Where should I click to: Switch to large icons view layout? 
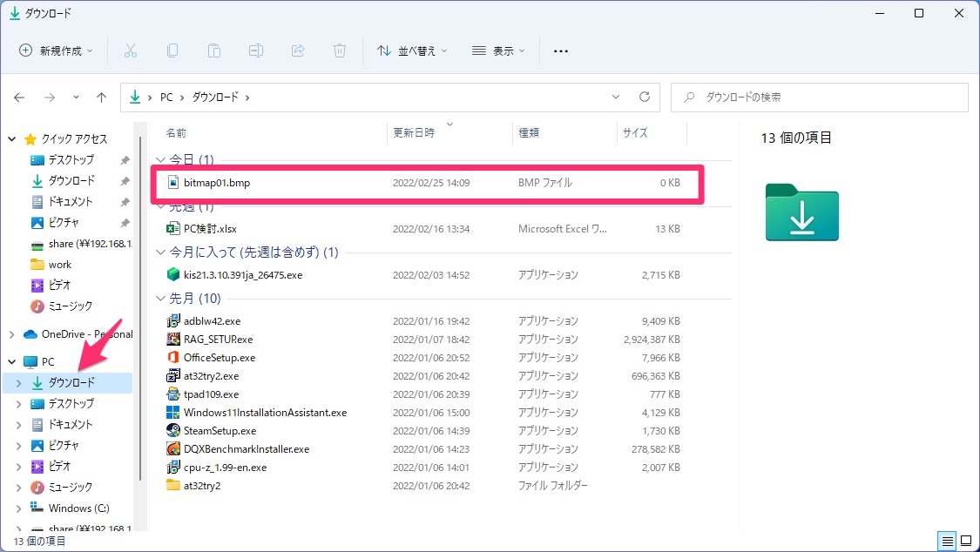(966, 541)
